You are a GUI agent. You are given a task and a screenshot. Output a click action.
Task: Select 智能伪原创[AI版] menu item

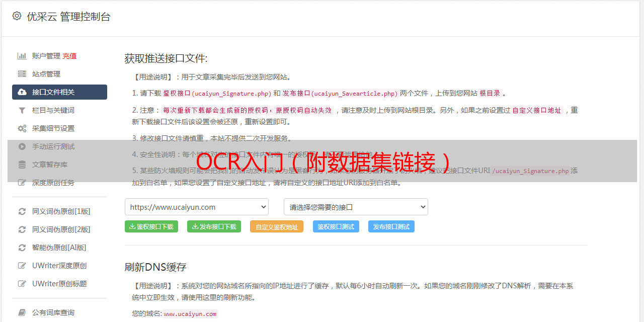point(59,248)
